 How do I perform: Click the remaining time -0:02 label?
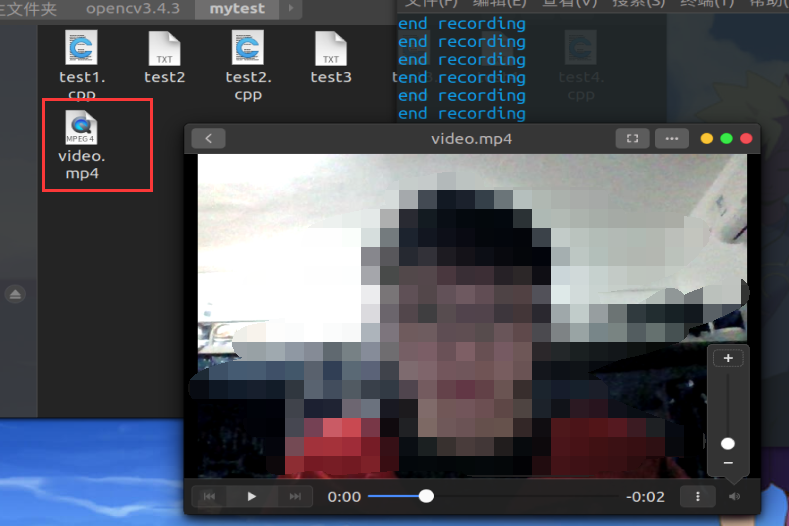[645, 497]
